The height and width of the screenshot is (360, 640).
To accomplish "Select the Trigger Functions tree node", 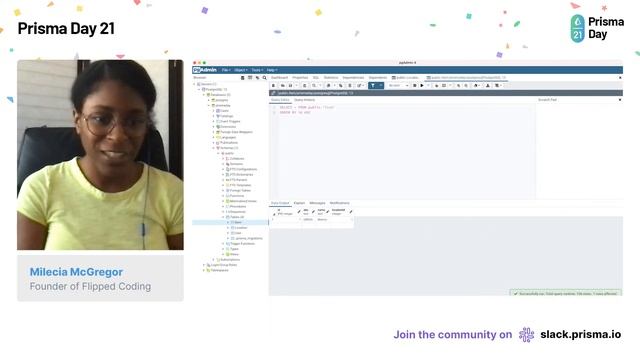I will tap(240, 244).
